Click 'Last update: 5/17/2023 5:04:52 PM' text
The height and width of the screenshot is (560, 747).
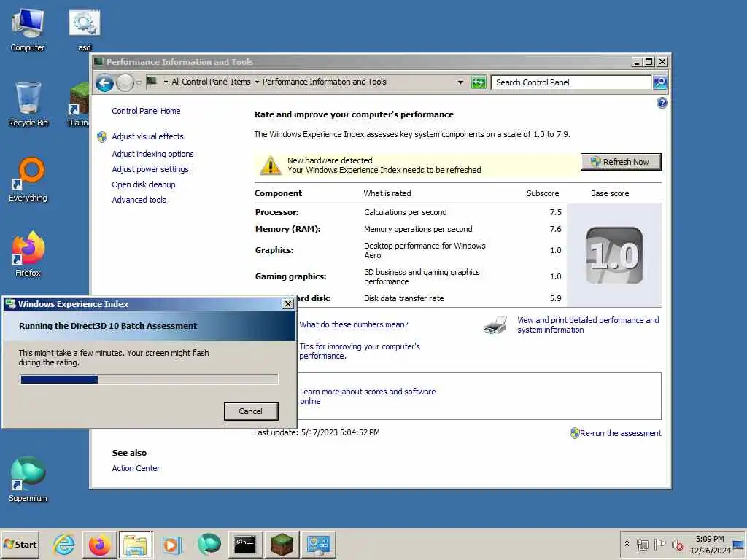(x=317, y=433)
